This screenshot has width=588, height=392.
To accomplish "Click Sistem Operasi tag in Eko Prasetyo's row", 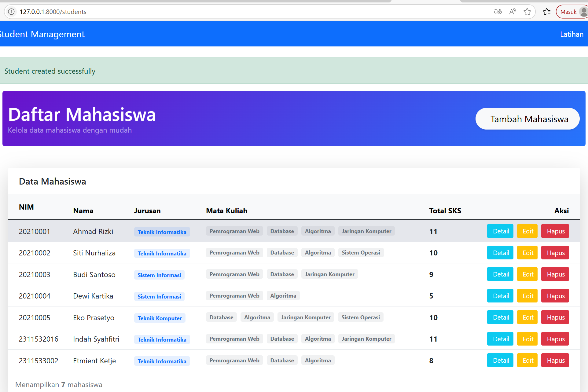I will pyautogui.click(x=360, y=317).
